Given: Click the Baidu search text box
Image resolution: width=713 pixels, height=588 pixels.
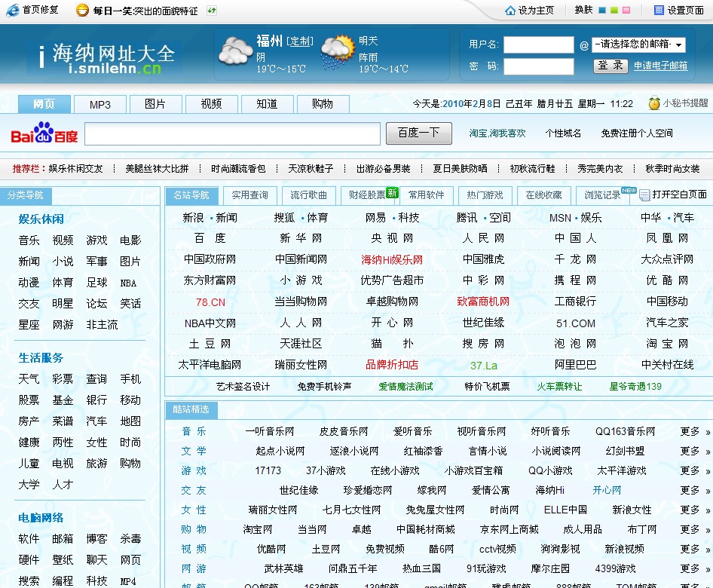Looking at the screenshot, I should coord(232,133).
